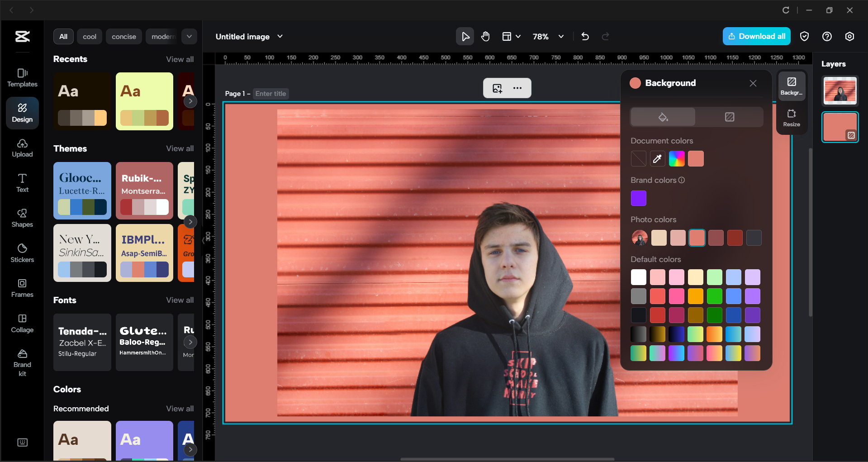Image resolution: width=868 pixels, height=462 pixels.
Task: Open the Shapes panel
Action: click(x=22, y=218)
